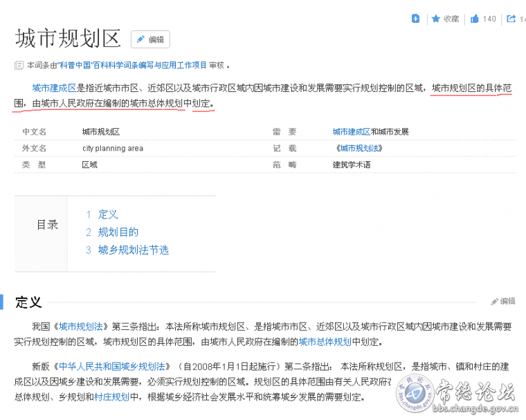Viewport: 526px width, 420px height.
Task: Click the pencil icon in title edit button
Action: pyautogui.click(x=141, y=39)
